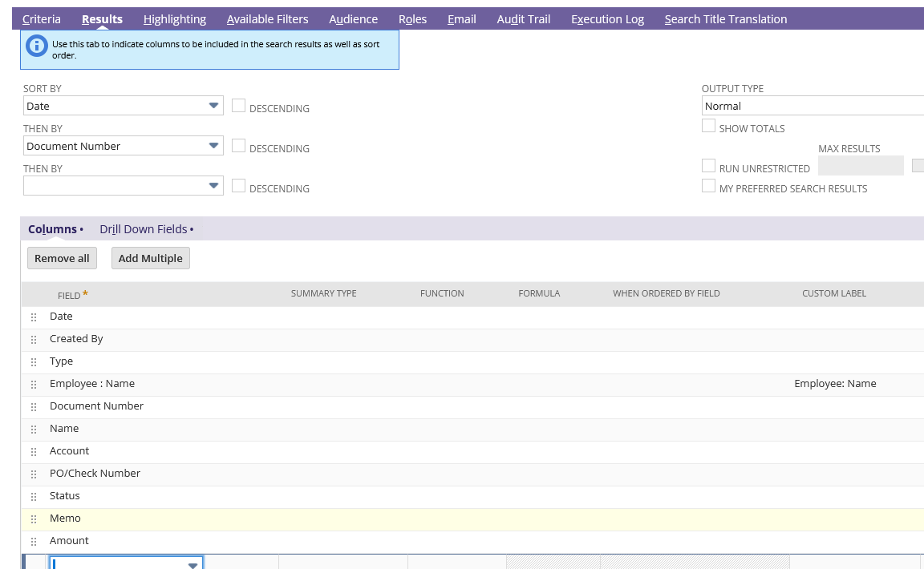Grab the drag handle for the Name row
This screenshot has height=569, width=924.
pyautogui.click(x=34, y=429)
